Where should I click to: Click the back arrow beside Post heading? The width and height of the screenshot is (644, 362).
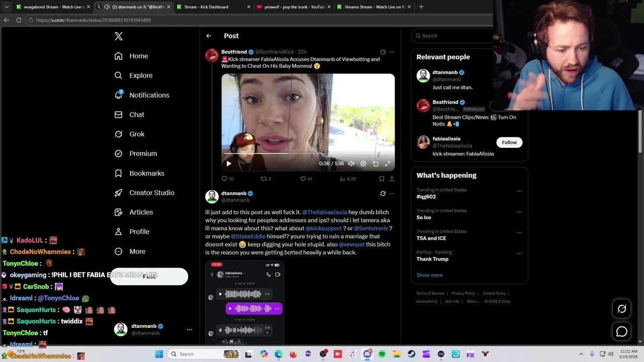209,36
